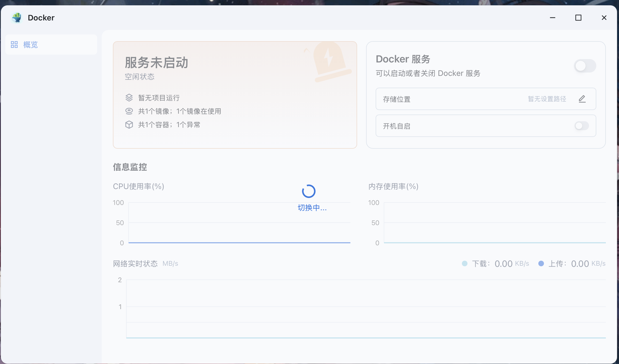Click 可以启动或者关闭 Docker 服务 description
Screen dimensions: 619x364
pyautogui.click(x=428, y=73)
